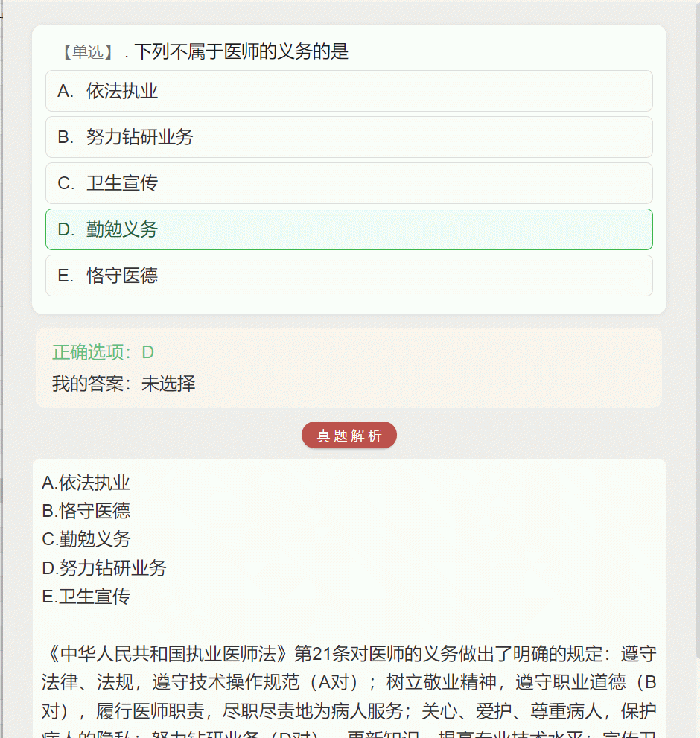The width and height of the screenshot is (700, 738).
Task: Click 《中华人民共和国执业医师法》 in the explanation
Action: click(x=168, y=654)
